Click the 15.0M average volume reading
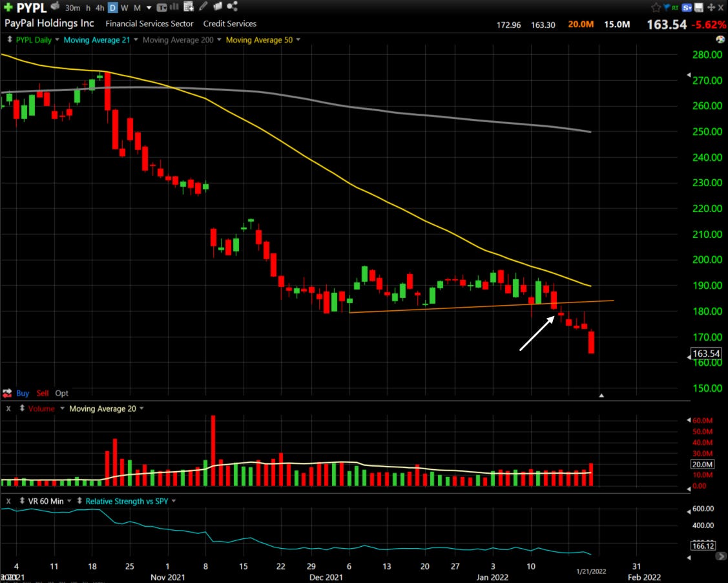728x583 pixels. click(617, 24)
